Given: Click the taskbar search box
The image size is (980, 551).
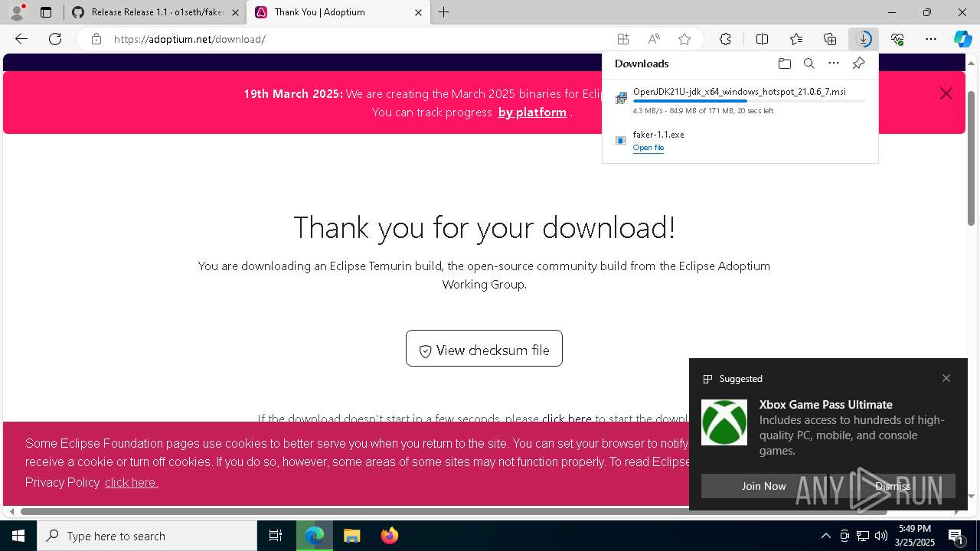Looking at the screenshot, I should pyautogui.click(x=147, y=536).
